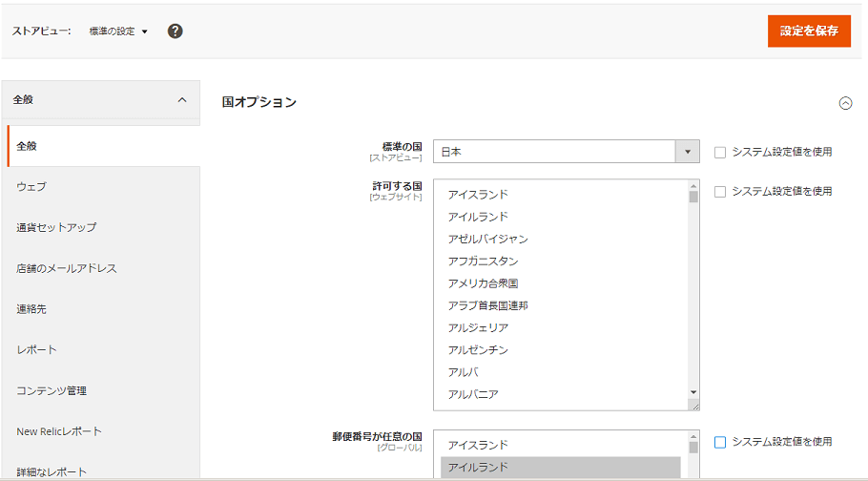This screenshot has width=868, height=481.
Task: Click the up arrow of 許可する国 list scrollbar
Action: pos(693,186)
